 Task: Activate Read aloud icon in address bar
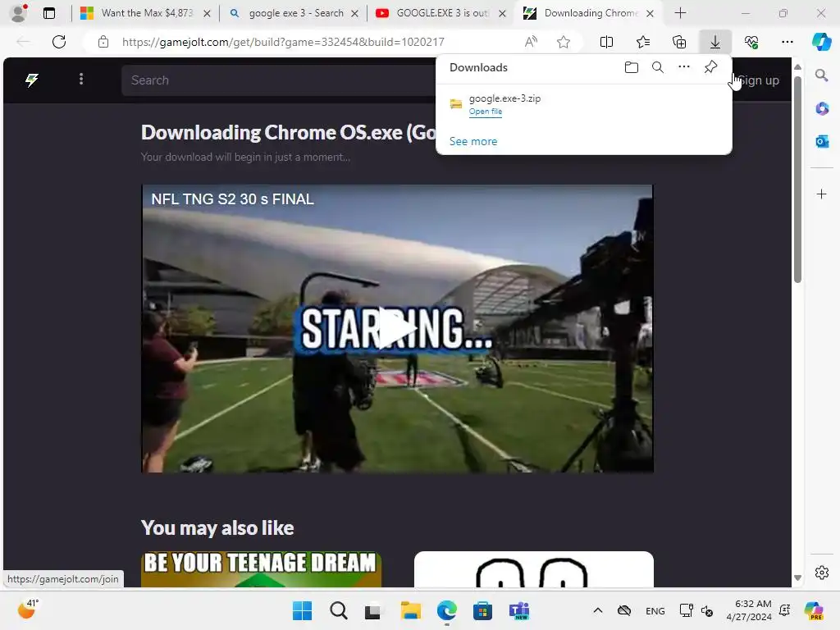coord(531,42)
